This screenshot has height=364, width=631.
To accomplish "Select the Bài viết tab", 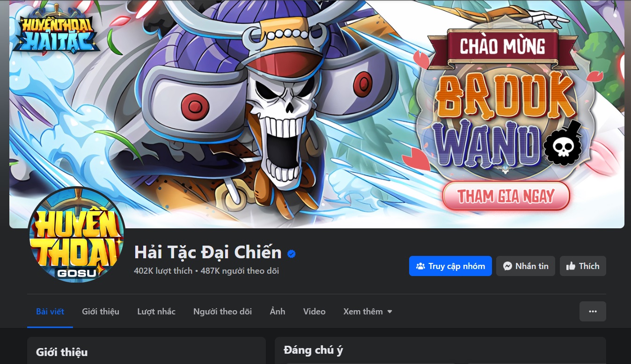I will [50, 311].
